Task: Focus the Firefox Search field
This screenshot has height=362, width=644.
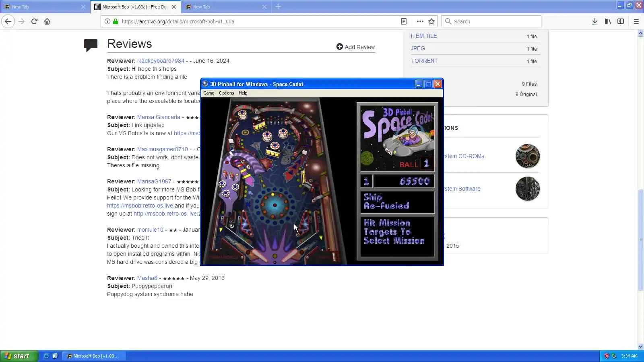Action: [491, 21]
